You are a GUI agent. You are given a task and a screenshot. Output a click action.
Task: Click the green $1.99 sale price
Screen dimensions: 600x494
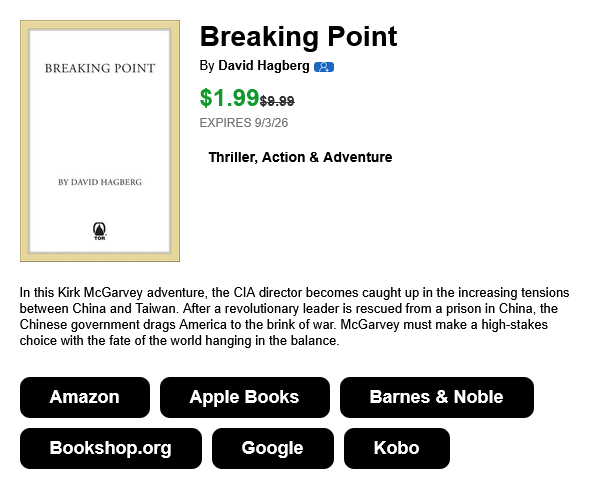pyautogui.click(x=230, y=98)
